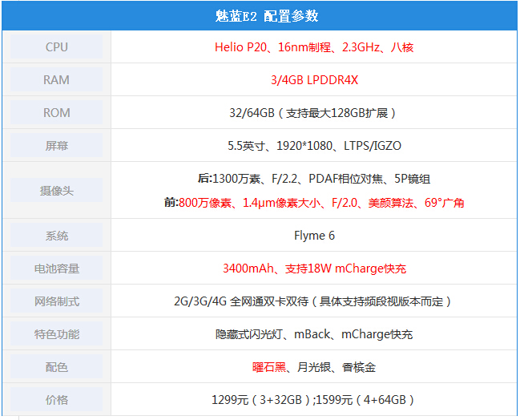The height and width of the screenshot is (420, 520).
Task: Select the 特色功能 row label
Action: pyautogui.click(x=57, y=334)
